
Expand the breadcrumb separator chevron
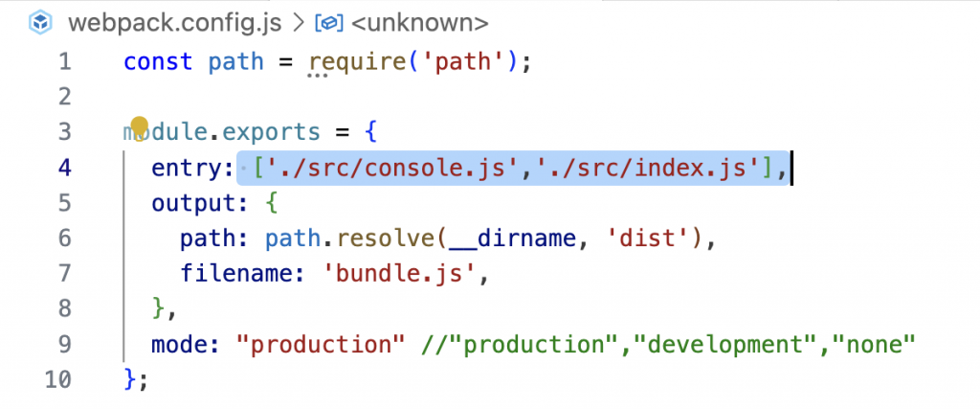[x=299, y=23]
